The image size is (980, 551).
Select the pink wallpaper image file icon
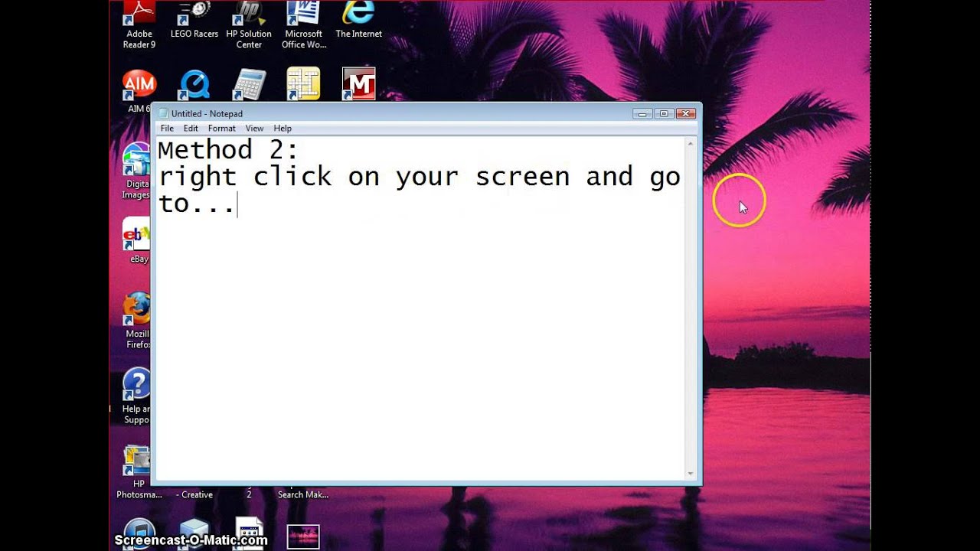coord(303,536)
